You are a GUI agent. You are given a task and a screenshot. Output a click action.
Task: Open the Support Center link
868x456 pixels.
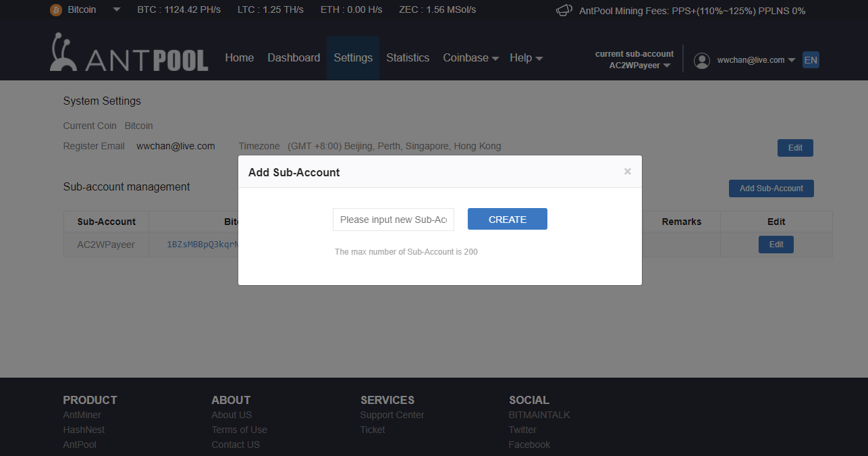pos(392,415)
